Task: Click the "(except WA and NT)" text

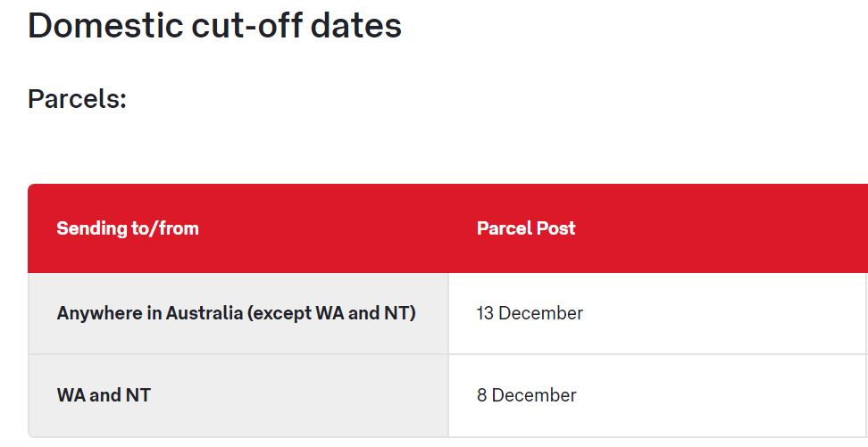Action: (x=332, y=314)
